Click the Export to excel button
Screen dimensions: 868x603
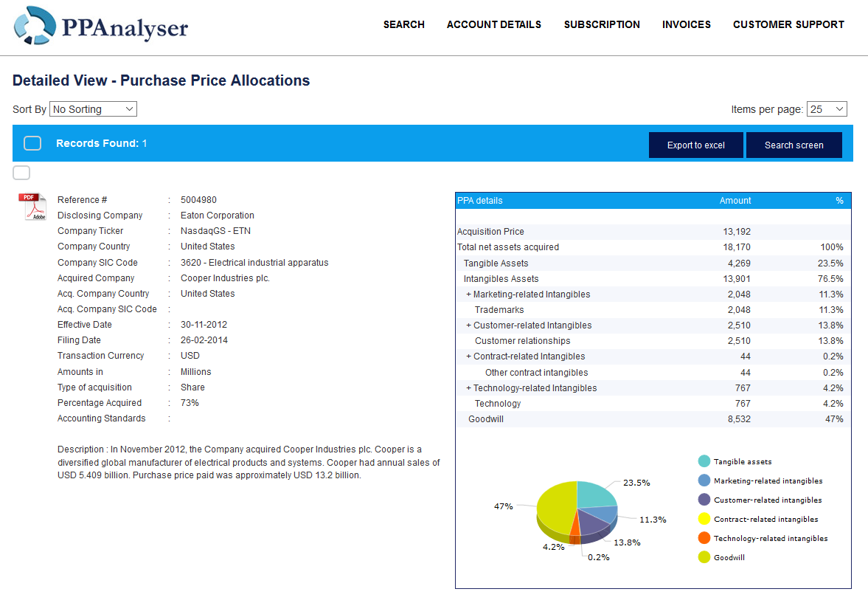coord(696,145)
